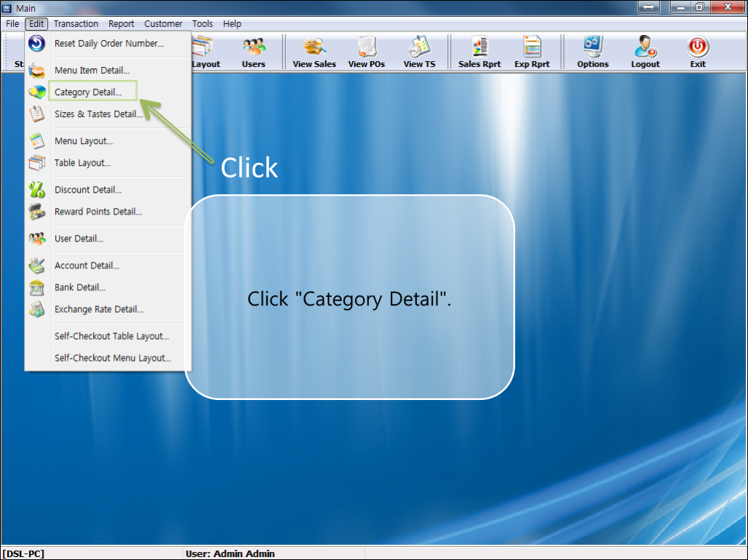Click the red Exit power icon
This screenshot has width=748, height=560.
pos(698,47)
